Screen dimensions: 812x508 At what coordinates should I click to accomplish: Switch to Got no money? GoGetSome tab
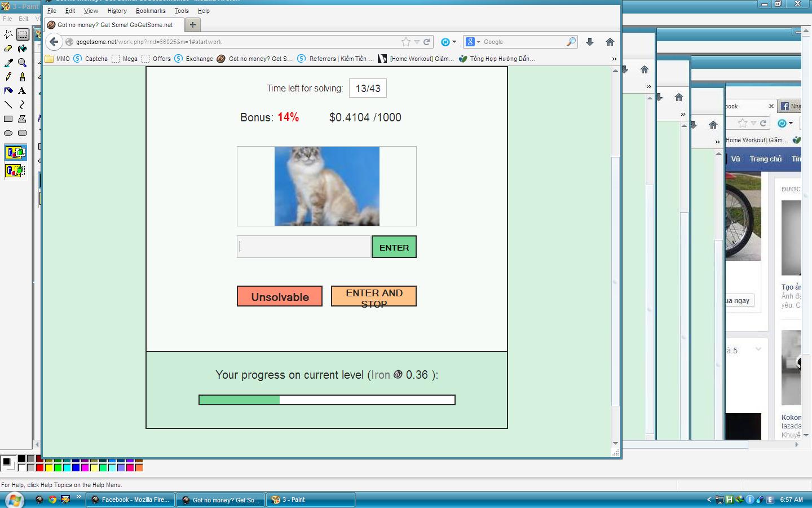click(x=114, y=25)
